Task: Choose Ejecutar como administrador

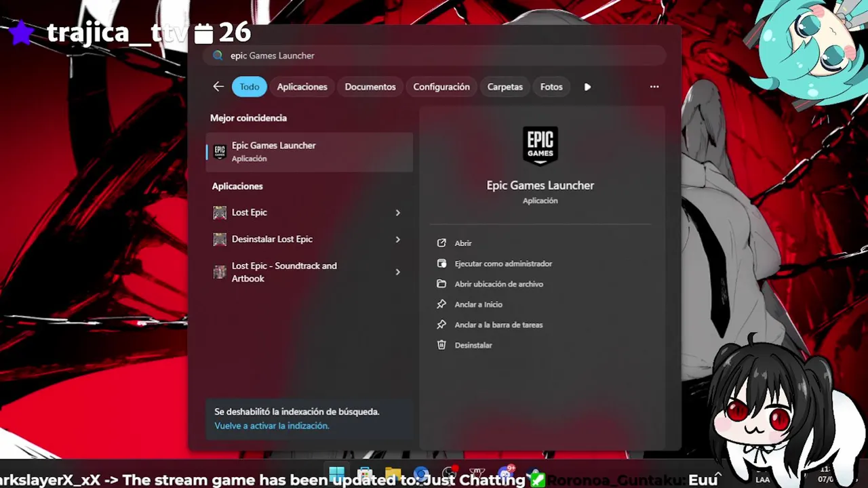Action: pyautogui.click(x=503, y=264)
